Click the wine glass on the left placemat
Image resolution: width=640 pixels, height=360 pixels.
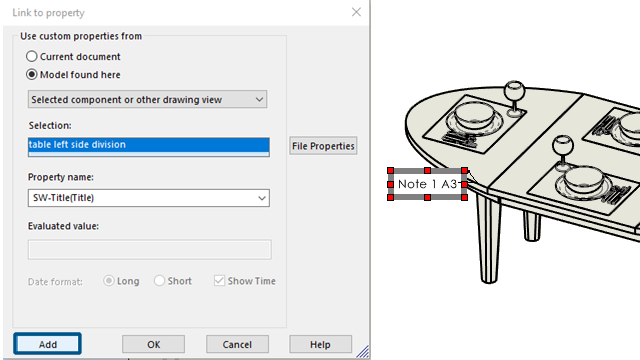(x=514, y=98)
